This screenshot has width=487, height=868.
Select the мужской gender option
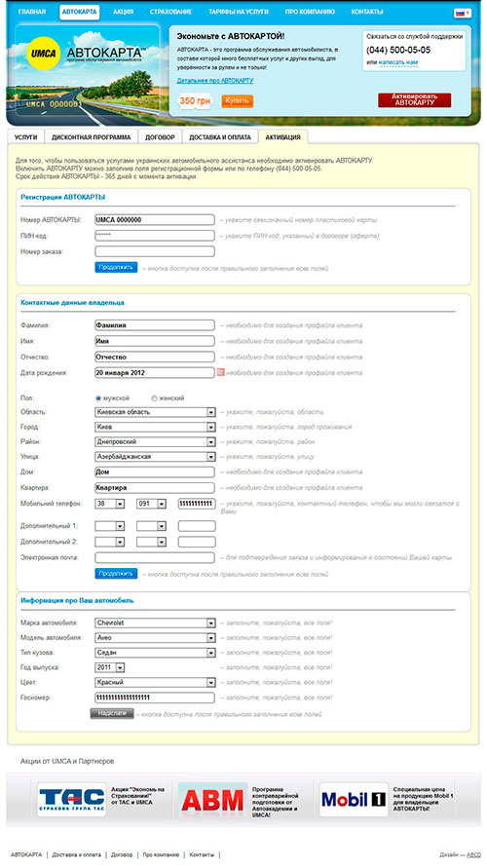(98, 398)
